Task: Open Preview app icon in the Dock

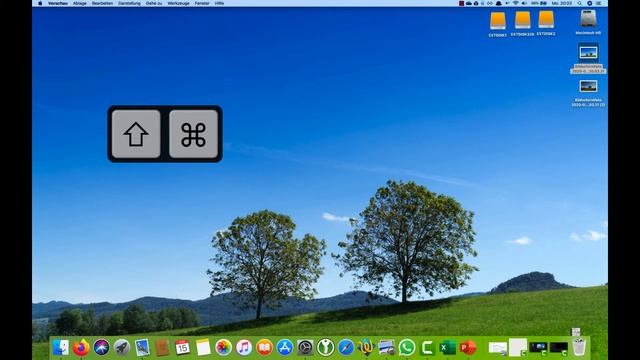Action: point(142,347)
